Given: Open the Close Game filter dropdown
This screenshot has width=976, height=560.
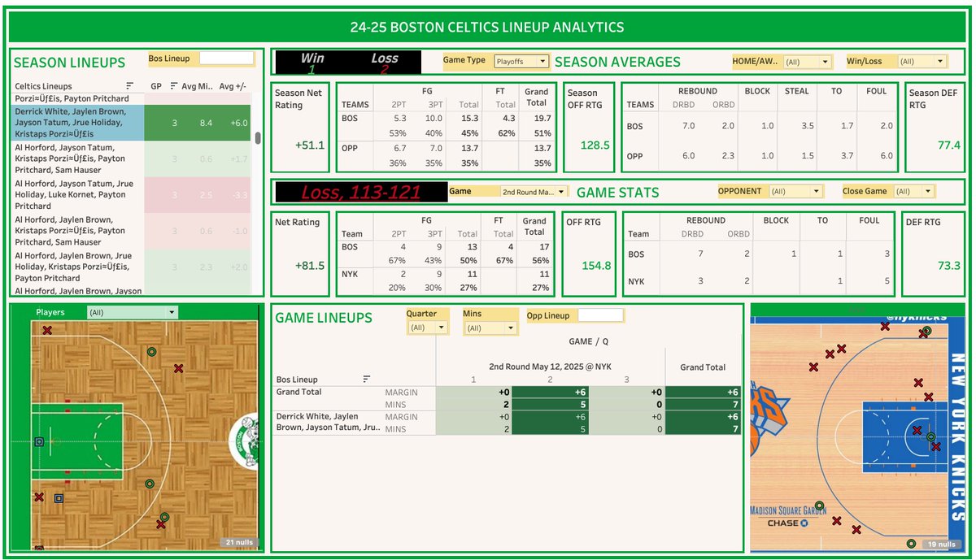Looking at the screenshot, I should (913, 192).
